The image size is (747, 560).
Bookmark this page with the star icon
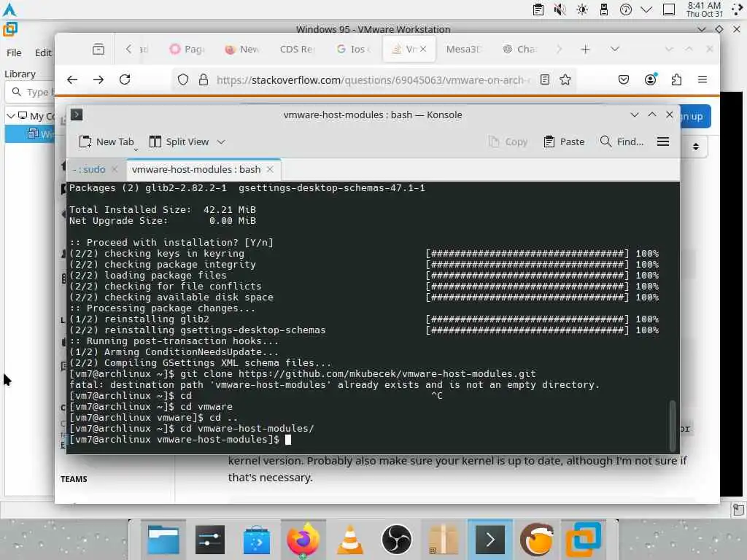click(x=565, y=80)
